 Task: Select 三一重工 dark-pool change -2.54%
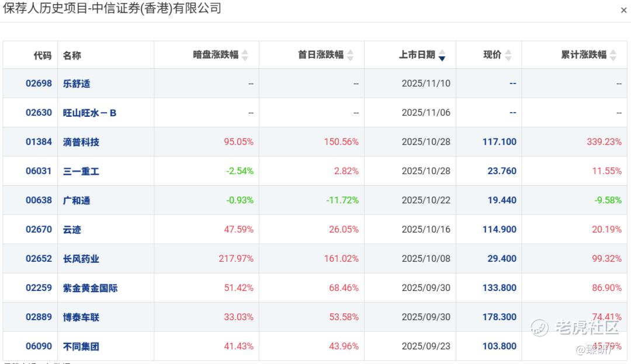click(240, 171)
